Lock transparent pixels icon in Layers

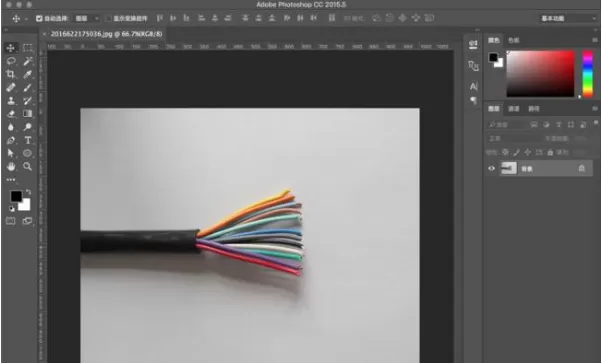click(505, 152)
